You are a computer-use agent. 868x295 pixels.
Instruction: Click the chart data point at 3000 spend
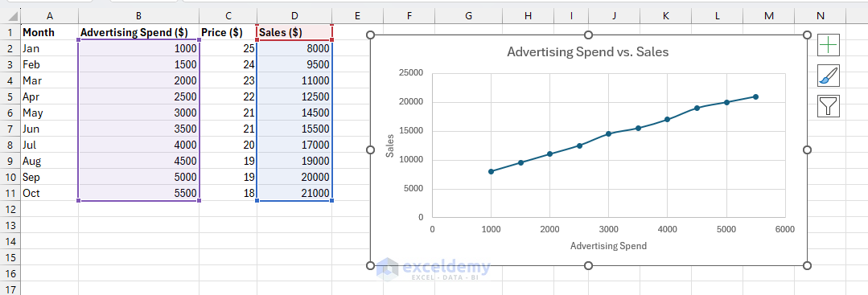pyautogui.click(x=608, y=133)
